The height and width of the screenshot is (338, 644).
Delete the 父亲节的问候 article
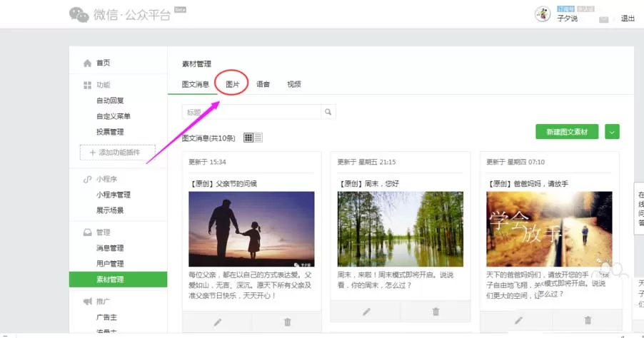288,322
